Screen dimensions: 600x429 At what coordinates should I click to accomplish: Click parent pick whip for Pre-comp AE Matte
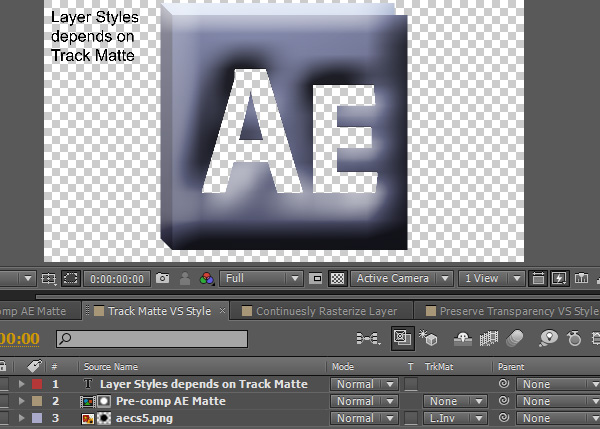(x=504, y=401)
